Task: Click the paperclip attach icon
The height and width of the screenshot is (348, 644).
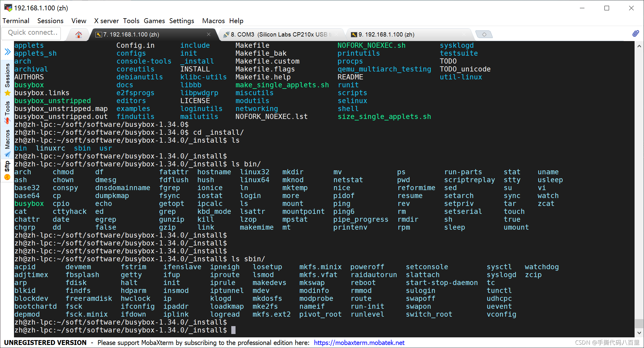Action: click(x=635, y=33)
